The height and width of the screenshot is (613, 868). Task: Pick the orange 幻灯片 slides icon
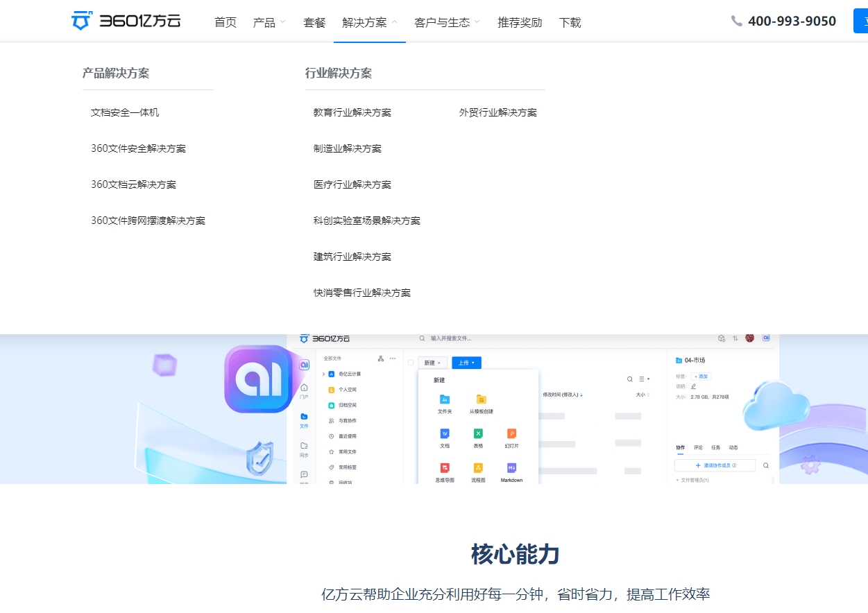click(511, 433)
